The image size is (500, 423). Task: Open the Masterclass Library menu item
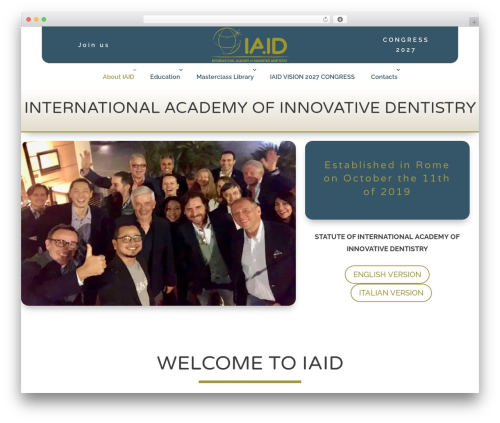[x=225, y=77]
